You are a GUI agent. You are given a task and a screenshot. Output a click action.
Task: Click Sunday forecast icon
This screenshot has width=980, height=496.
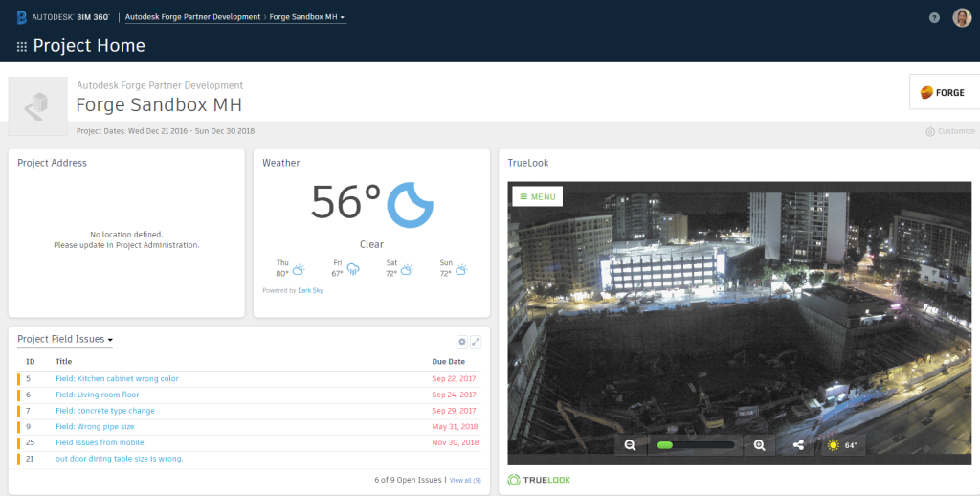pyautogui.click(x=461, y=270)
